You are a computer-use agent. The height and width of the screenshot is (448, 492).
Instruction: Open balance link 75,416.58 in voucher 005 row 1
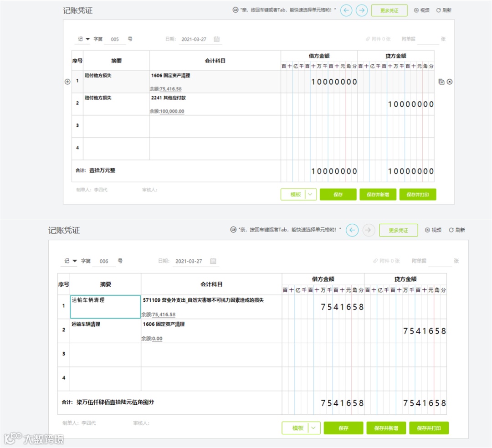(171, 89)
